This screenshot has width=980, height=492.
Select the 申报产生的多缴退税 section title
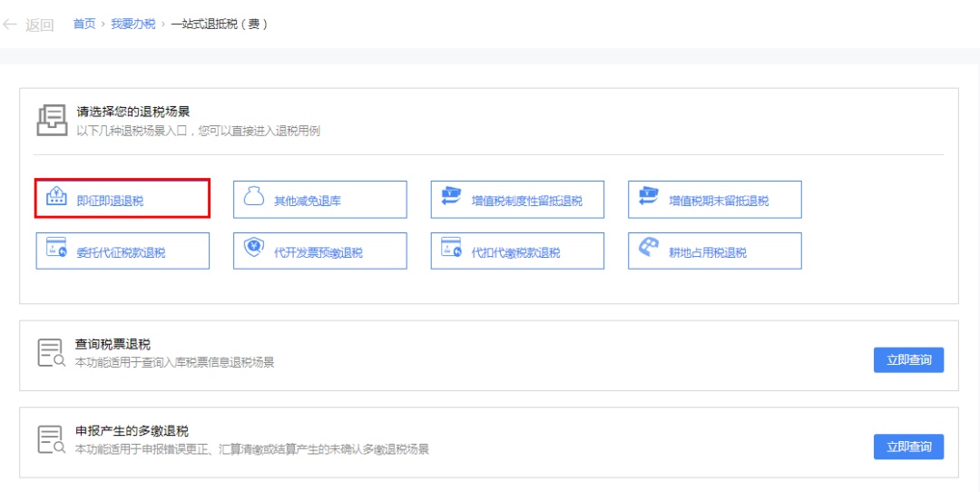click(132, 431)
